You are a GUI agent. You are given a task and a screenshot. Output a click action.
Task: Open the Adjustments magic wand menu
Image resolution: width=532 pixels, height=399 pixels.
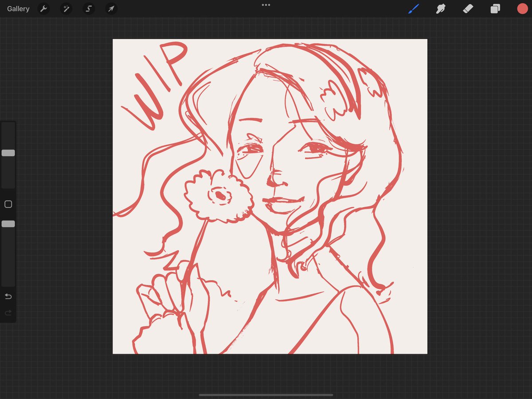pyautogui.click(x=66, y=8)
